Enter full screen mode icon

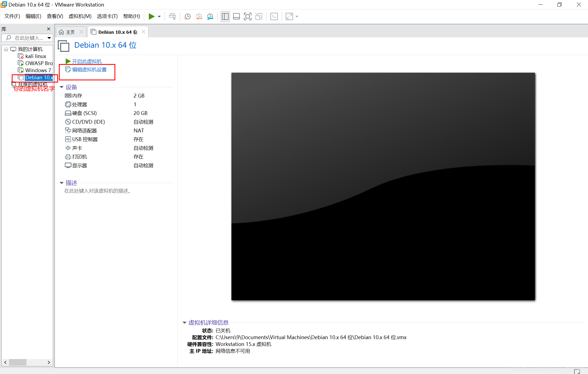248,17
